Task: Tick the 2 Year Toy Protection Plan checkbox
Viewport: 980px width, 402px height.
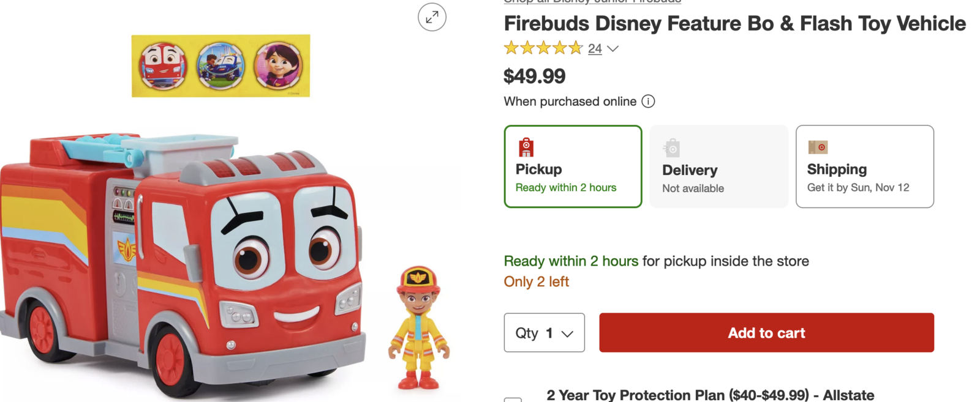Action: [513, 400]
